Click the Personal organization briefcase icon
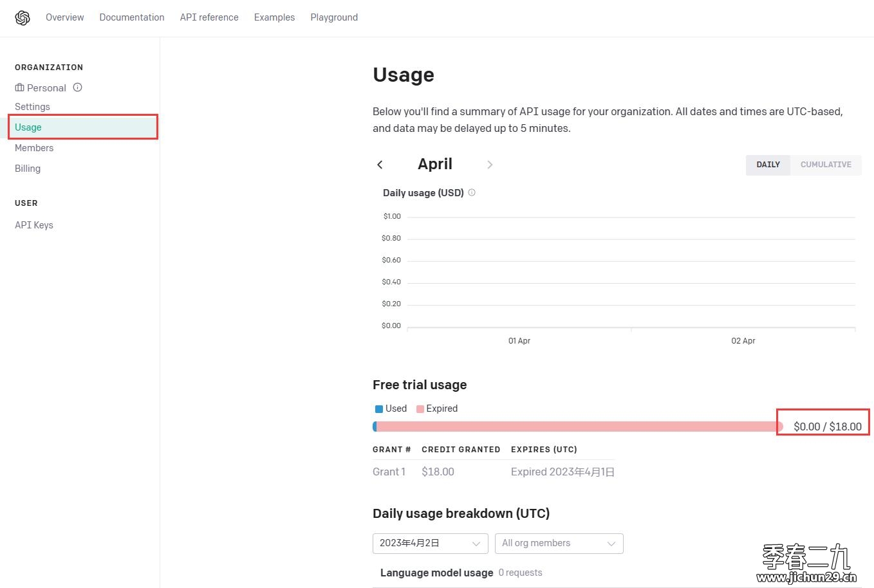 click(19, 87)
